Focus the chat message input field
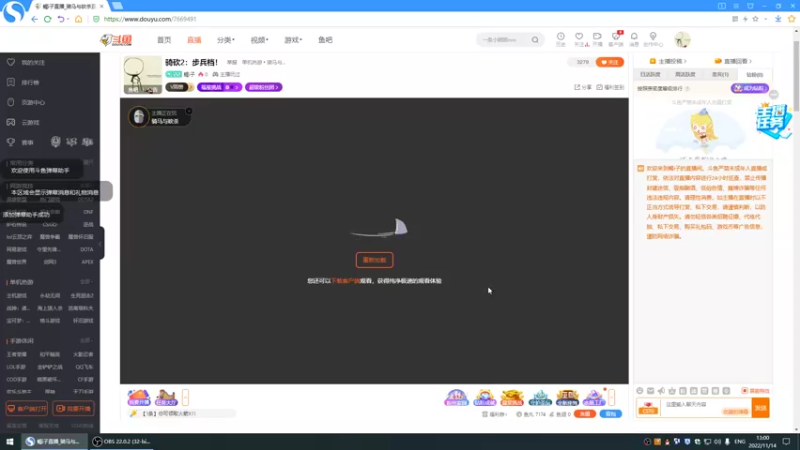Image resolution: width=800 pixels, height=450 pixels. (x=706, y=408)
